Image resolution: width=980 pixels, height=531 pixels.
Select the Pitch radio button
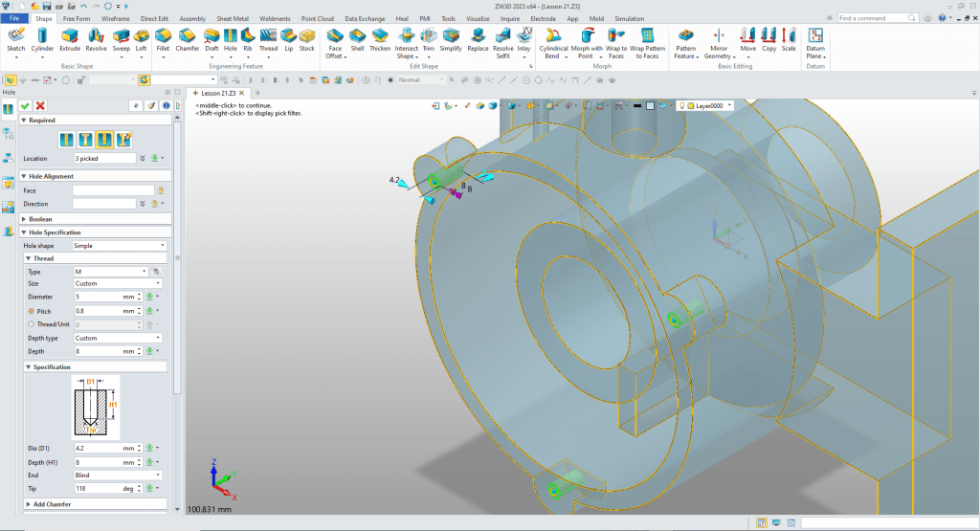31,311
